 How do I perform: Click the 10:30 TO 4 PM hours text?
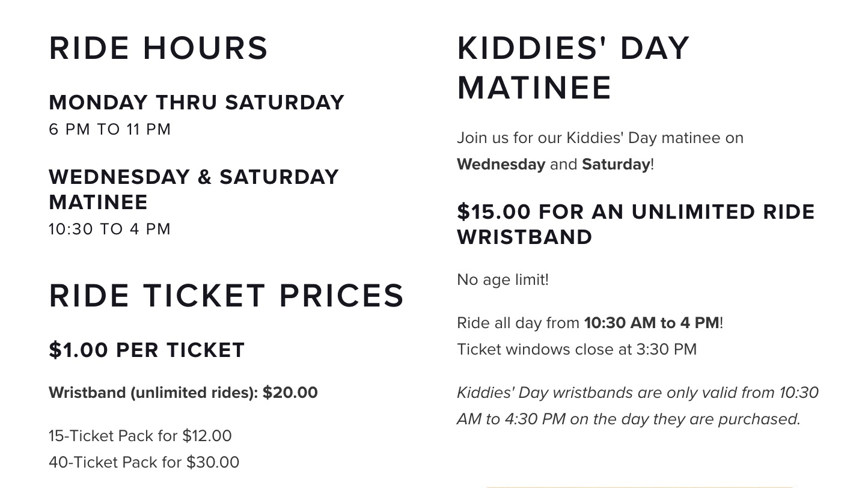pos(110,229)
